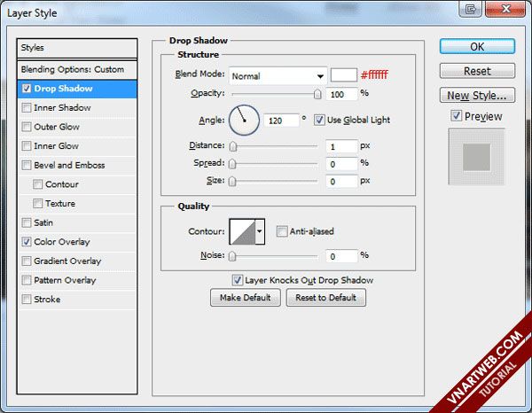
Task: Enable the Anti-aliased checkbox
Action: 282,232
